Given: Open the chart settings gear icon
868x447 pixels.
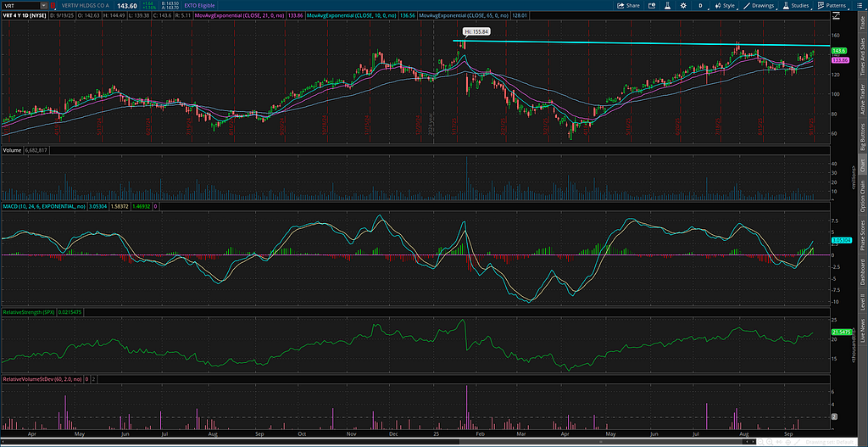Looking at the screenshot, I should pyautogui.click(x=684, y=6).
